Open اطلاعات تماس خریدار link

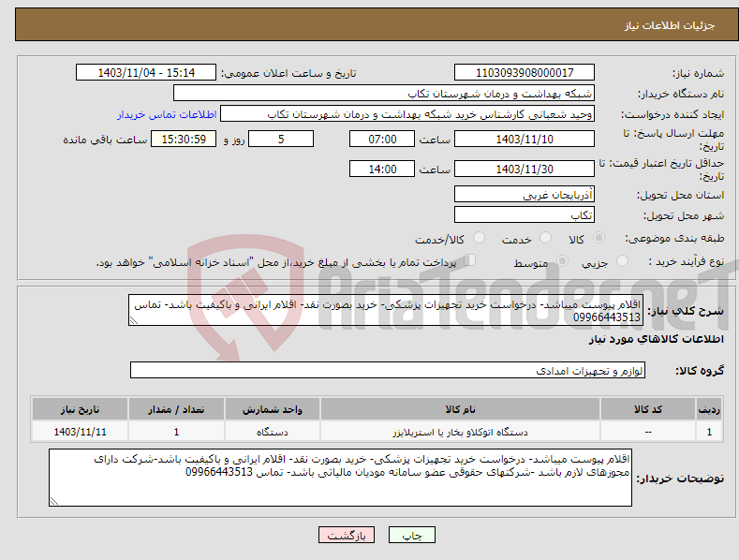(167, 114)
